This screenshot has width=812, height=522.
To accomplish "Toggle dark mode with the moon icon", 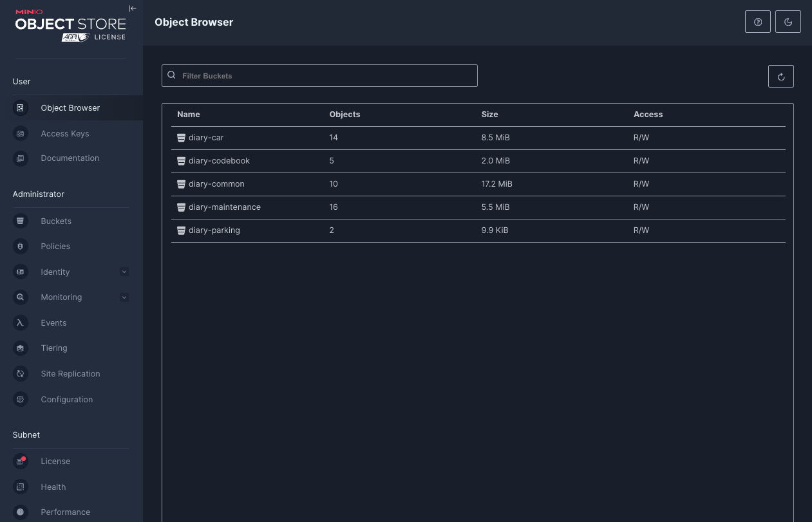I will pos(788,21).
